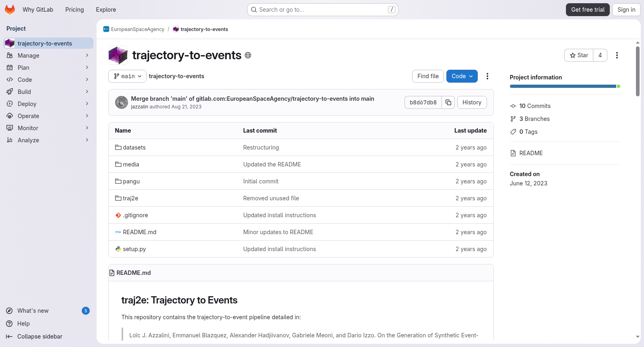Focus the Search or go to field

[323, 10]
